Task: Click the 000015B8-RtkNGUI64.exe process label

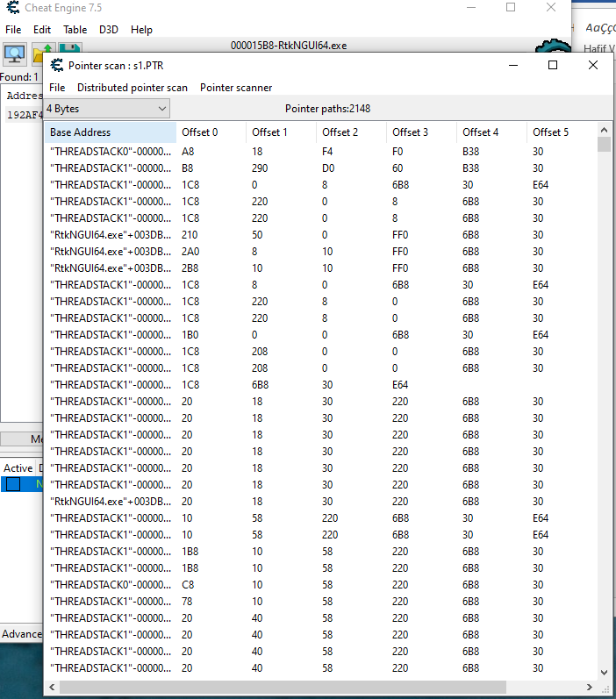Action: tap(289, 46)
